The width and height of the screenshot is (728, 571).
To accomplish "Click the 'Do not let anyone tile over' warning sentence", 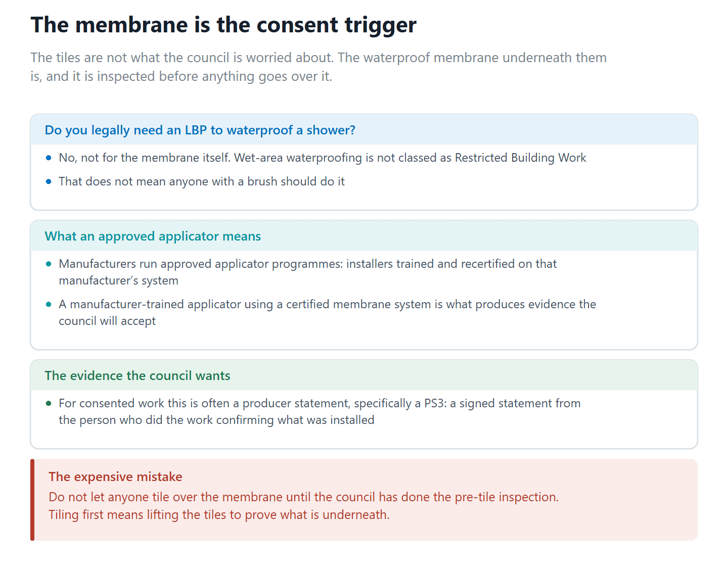I will 304,497.
